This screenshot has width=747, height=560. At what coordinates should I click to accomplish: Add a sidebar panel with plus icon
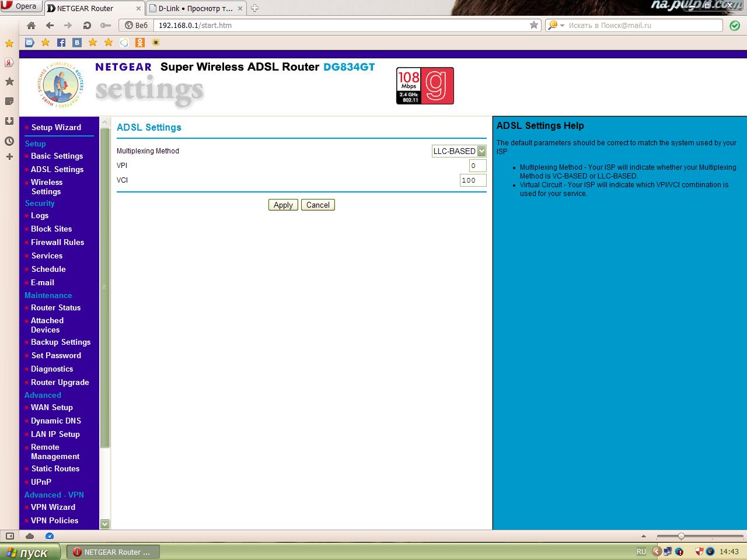pyautogui.click(x=9, y=156)
